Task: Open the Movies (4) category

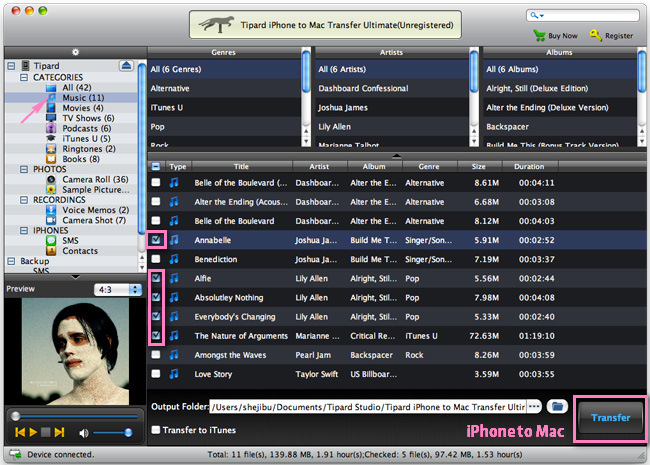Action: 83,108
